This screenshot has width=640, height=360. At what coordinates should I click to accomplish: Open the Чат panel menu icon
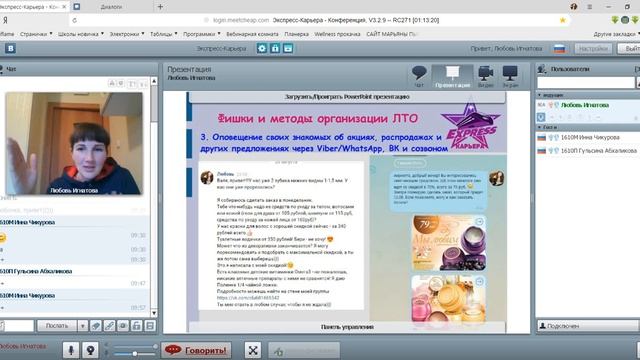pos(1,69)
